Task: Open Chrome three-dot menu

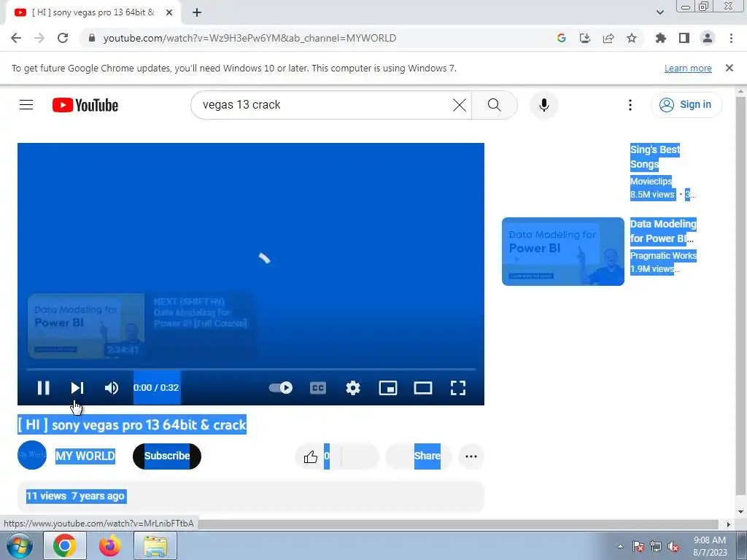Action: (731, 38)
